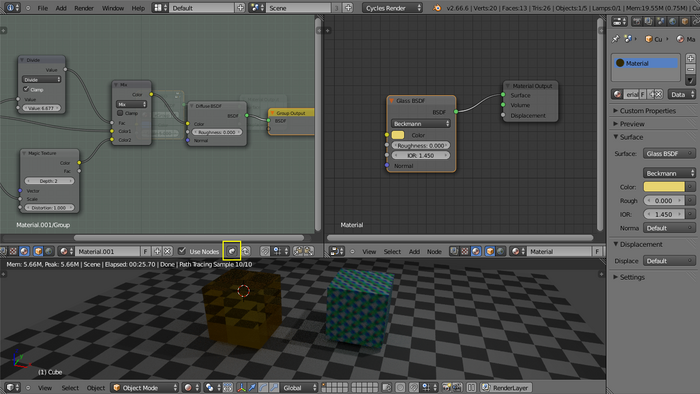Toggle Clamp checkbox in the Divide node
Viewport: 700px width, 394px height.
pos(26,89)
